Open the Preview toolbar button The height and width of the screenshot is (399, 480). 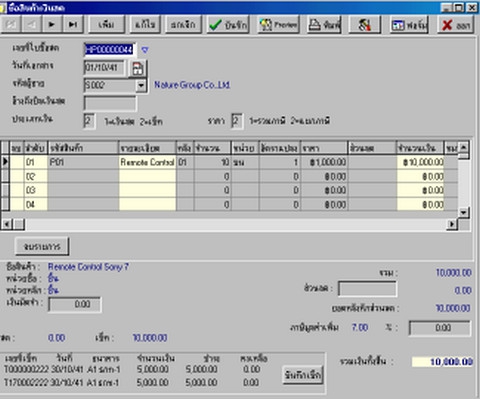(x=278, y=25)
